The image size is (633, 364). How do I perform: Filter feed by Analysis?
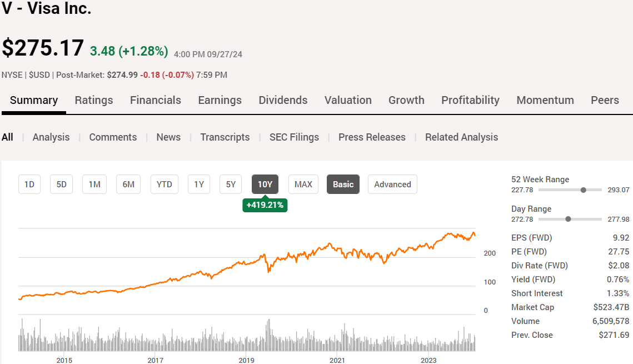point(51,137)
